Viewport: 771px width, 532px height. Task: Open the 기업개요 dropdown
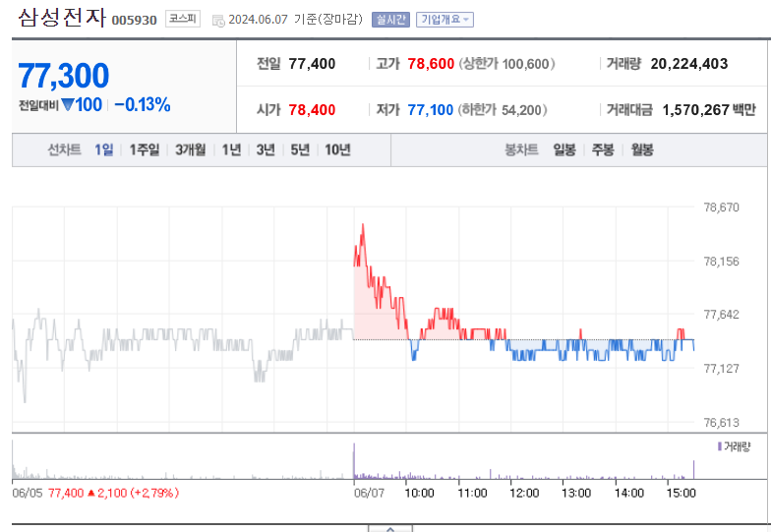click(445, 20)
